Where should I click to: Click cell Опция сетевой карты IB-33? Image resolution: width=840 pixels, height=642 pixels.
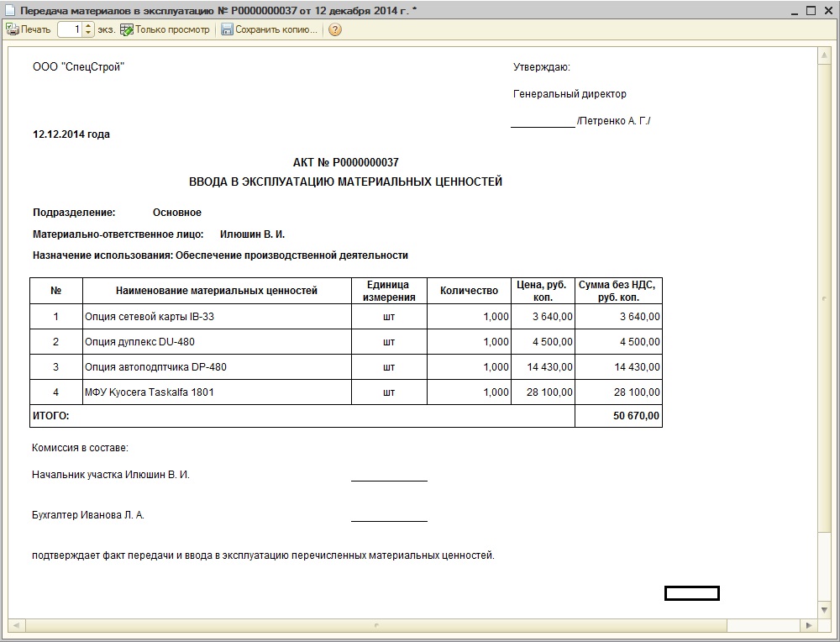point(217,316)
